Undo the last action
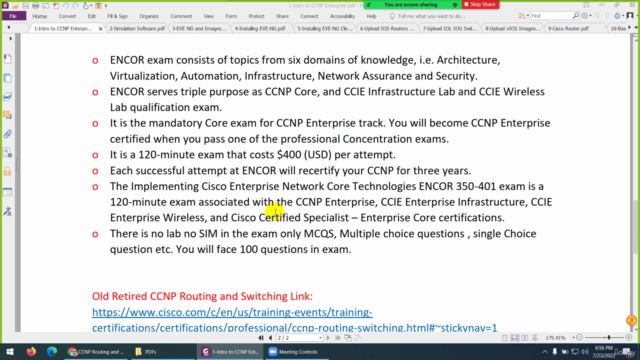 66,6
